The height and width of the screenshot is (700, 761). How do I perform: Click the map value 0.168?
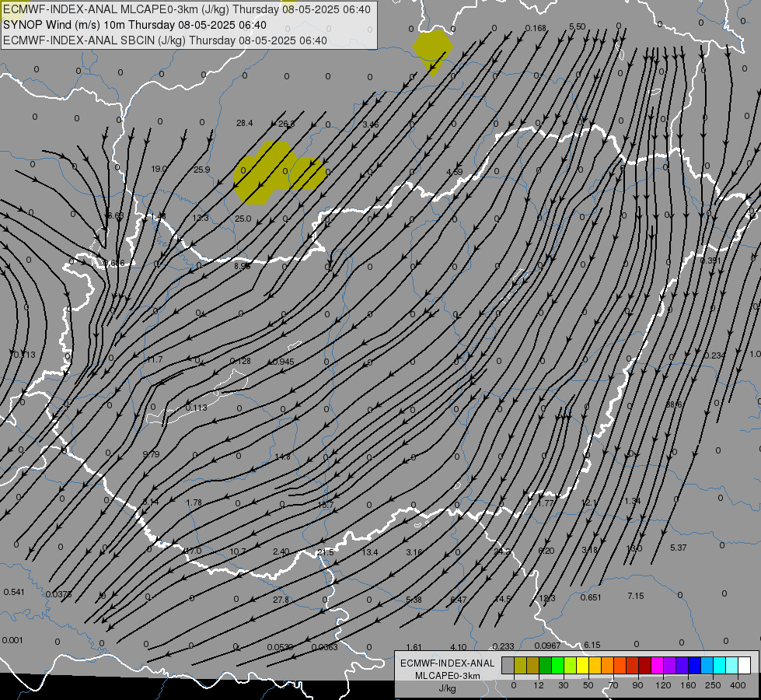click(x=536, y=28)
